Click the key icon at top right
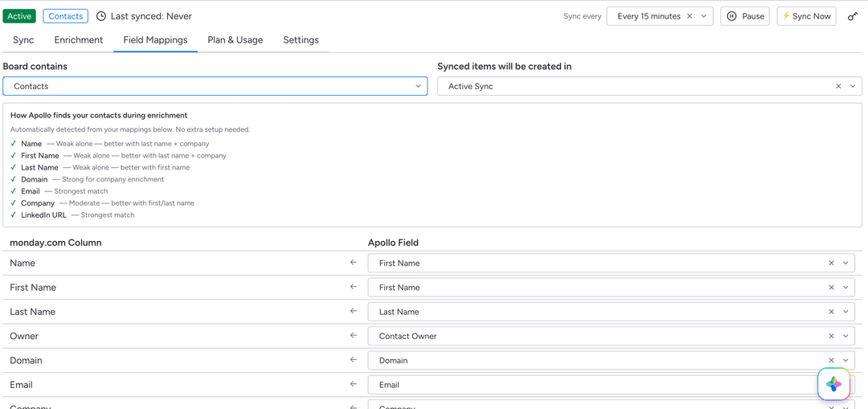This screenshot has height=409, width=868. coord(853,17)
